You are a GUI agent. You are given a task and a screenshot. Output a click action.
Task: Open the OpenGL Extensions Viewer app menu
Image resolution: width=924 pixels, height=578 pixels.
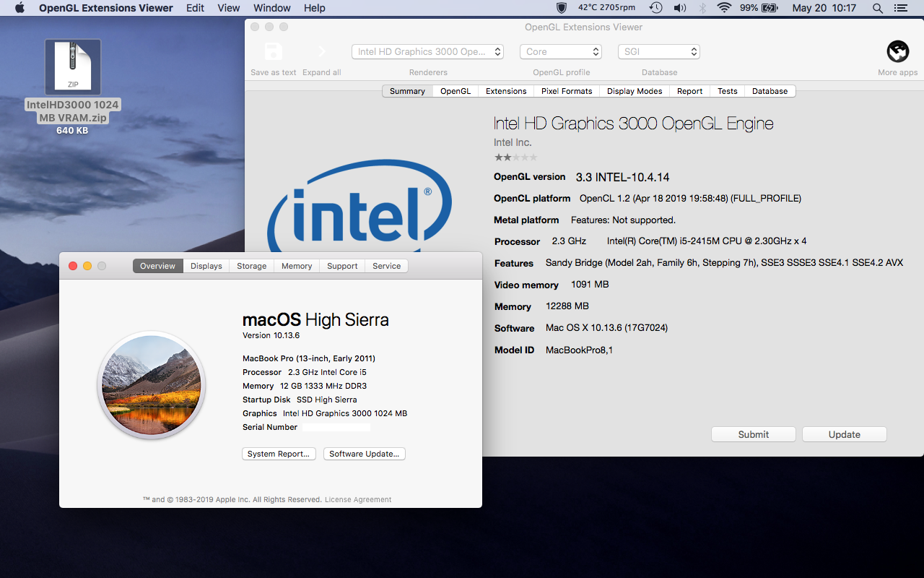(105, 8)
